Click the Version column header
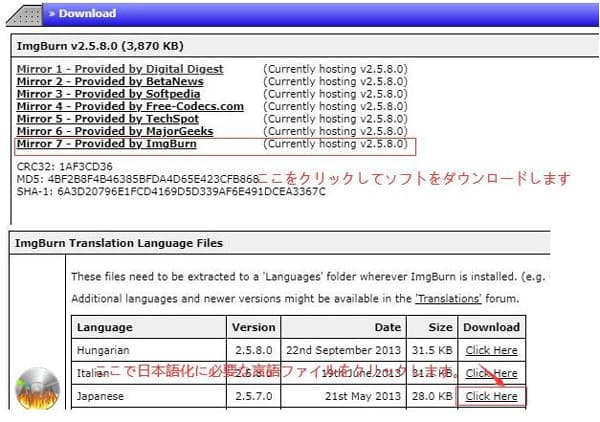The image size is (600, 422). pyautogui.click(x=253, y=327)
